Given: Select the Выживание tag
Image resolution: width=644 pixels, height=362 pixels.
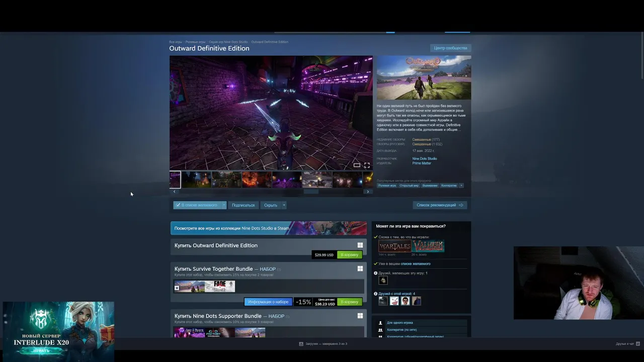Looking at the screenshot, I should tap(430, 186).
